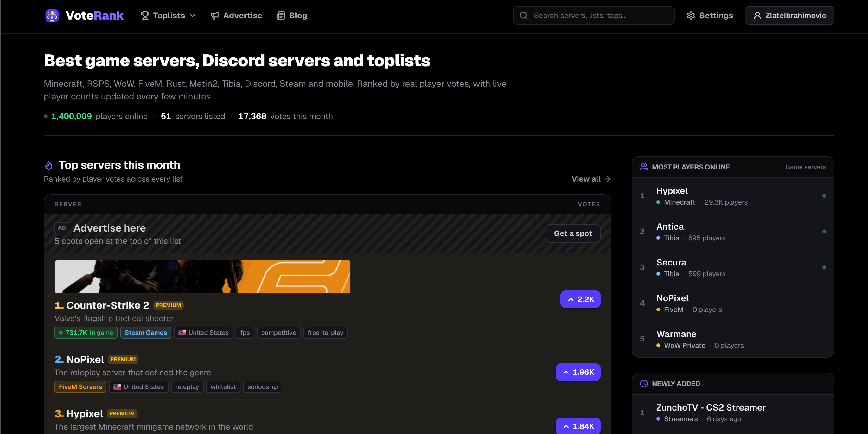868x434 pixels.
Task: Click the clock icon by Newly Added
Action: point(644,383)
